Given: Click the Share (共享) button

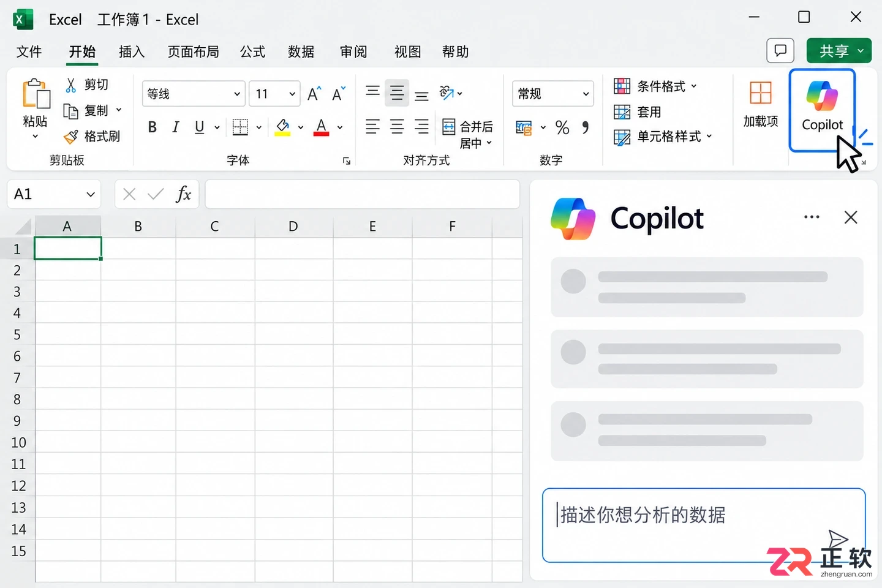Looking at the screenshot, I should click(x=839, y=51).
